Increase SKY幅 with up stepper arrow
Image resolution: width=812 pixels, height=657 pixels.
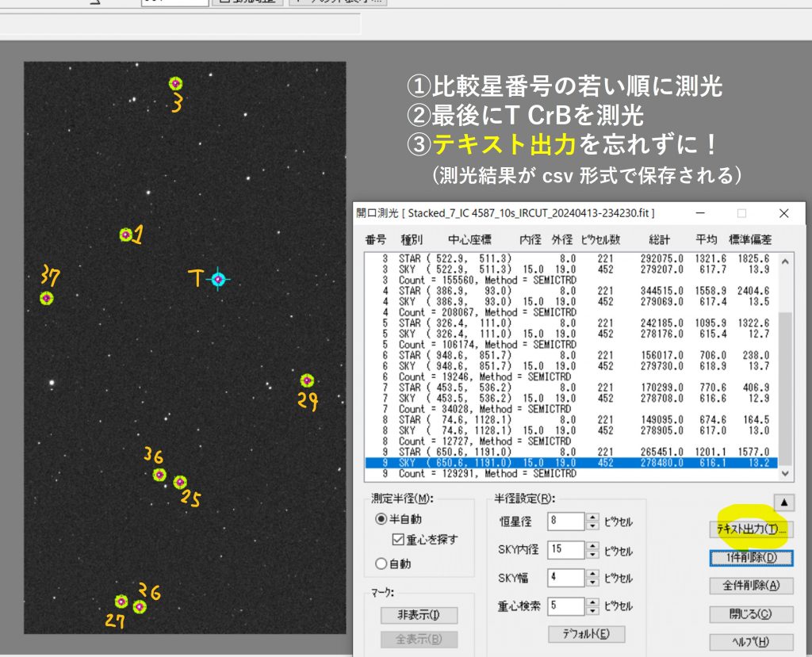[592, 573]
